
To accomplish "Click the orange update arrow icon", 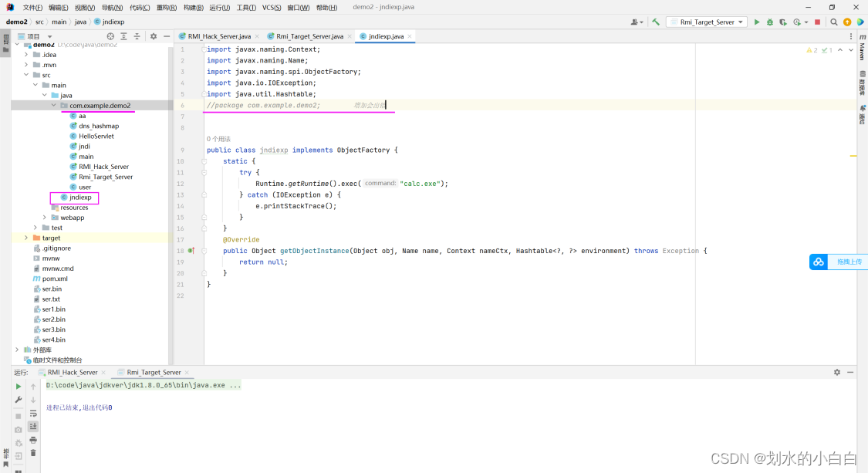I will point(847,22).
